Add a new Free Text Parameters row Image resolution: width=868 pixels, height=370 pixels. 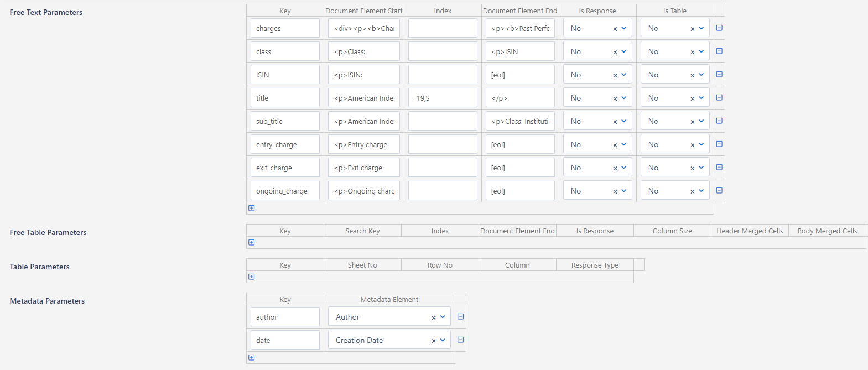point(252,208)
